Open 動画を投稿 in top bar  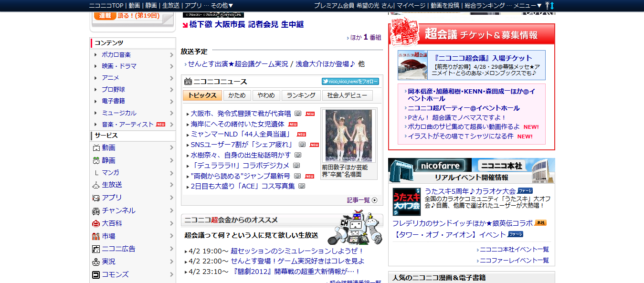click(x=445, y=5)
